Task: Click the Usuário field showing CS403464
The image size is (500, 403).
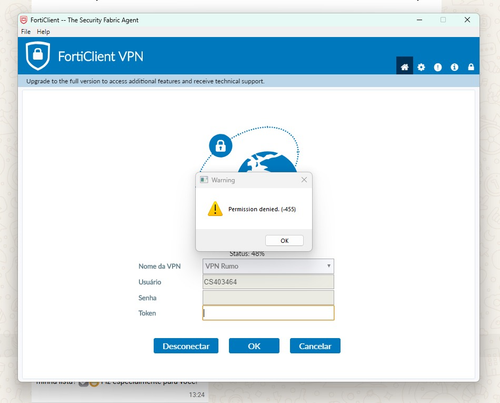Action: coord(268,282)
